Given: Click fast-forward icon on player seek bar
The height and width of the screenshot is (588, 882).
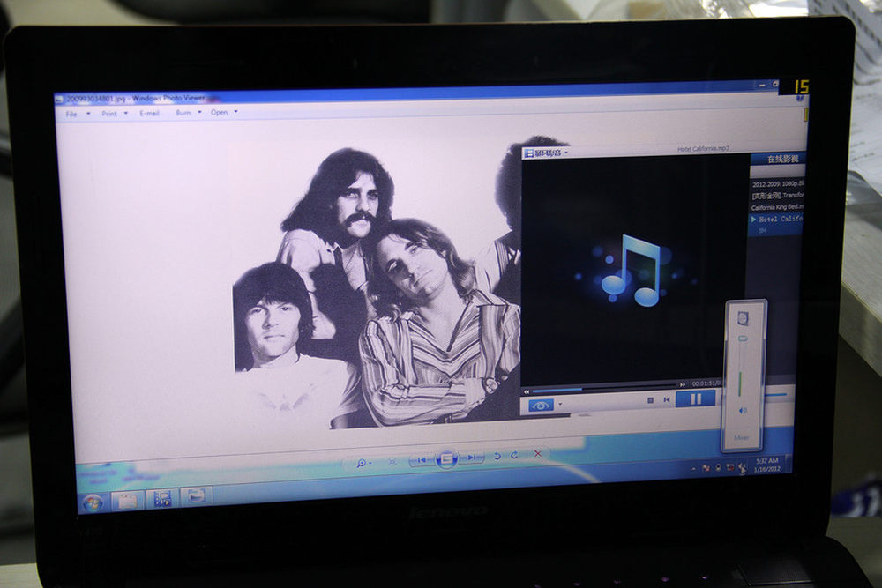Looking at the screenshot, I should coord(683,384).
